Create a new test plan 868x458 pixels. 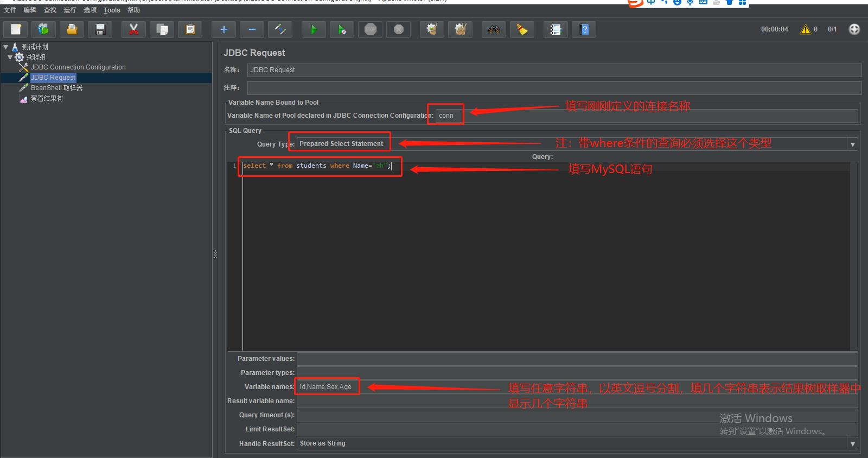(16, 29)
